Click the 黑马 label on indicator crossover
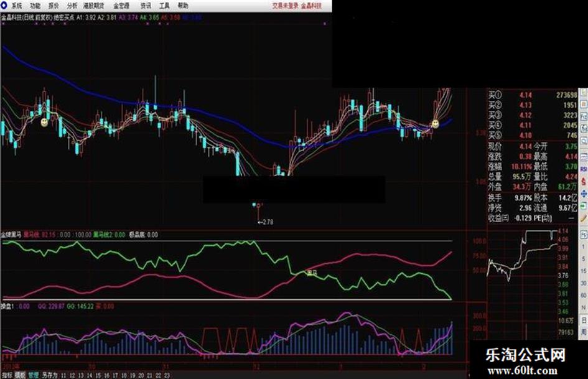 coord(312,273)
